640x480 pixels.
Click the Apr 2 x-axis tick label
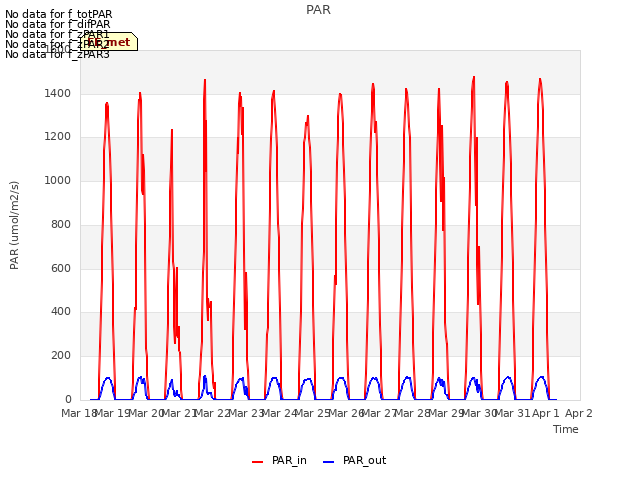point(579,413)
